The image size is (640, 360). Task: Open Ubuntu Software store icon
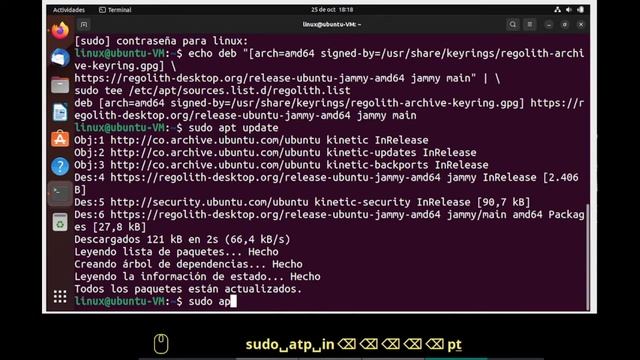click(x=60, y=139)
